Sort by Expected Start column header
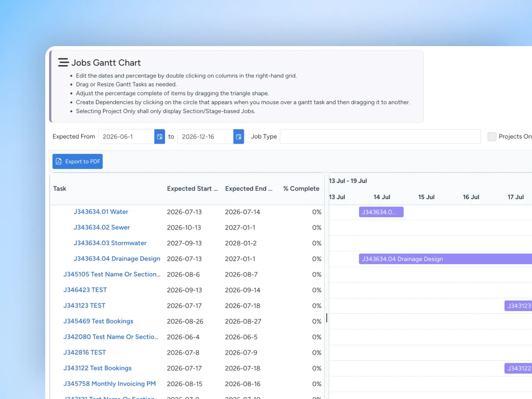This screenshot has height=399, width=532. pos(192,188)
